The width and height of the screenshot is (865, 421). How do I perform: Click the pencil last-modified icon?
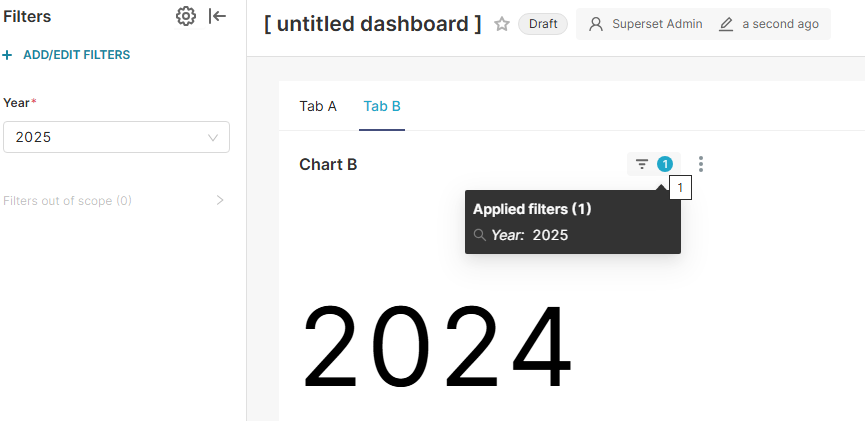726,24
